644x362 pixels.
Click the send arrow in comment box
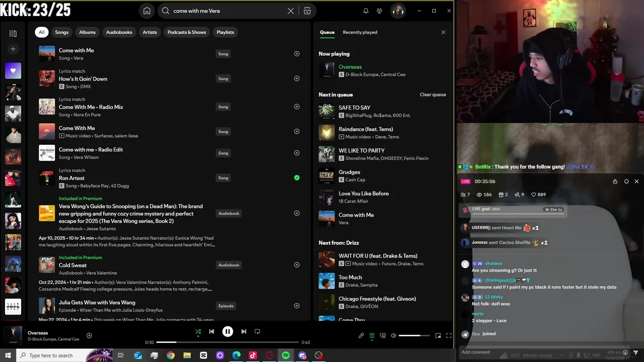click(636, 352)
